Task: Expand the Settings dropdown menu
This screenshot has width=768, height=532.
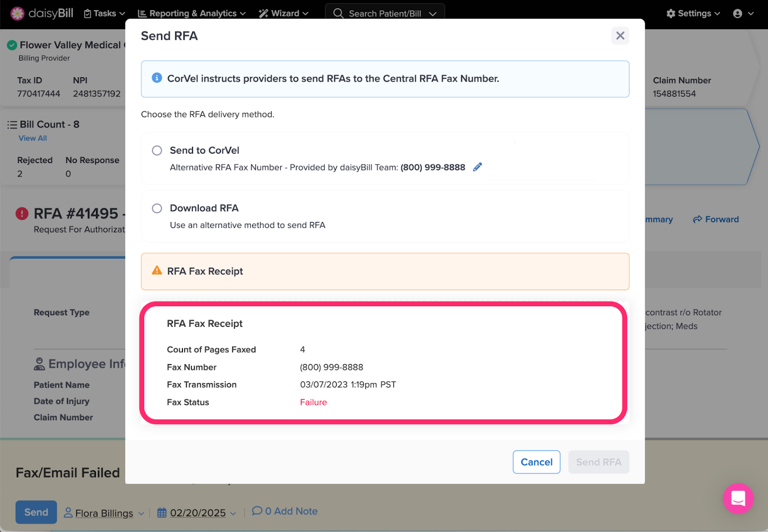Action: [x=693, y=13]
